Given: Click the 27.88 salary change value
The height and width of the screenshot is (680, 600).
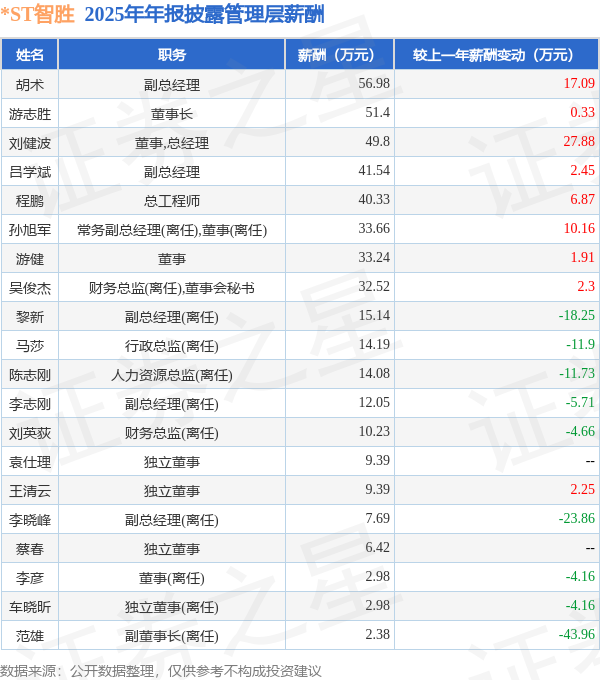Looking at the screenshot, I should coord(579,141).
